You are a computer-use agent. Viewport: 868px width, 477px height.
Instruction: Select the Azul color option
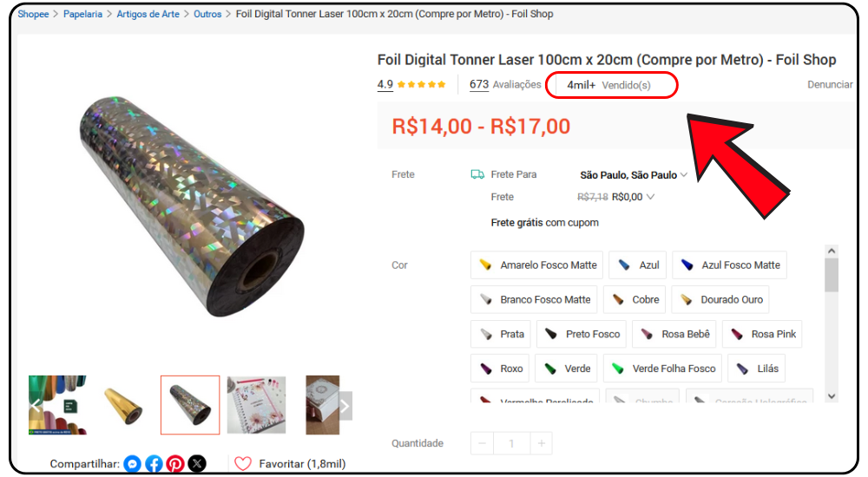coord(635,265)
